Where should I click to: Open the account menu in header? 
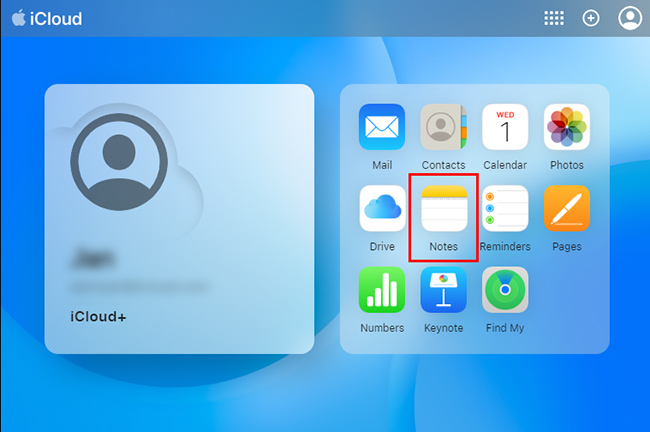pos(629,18)
